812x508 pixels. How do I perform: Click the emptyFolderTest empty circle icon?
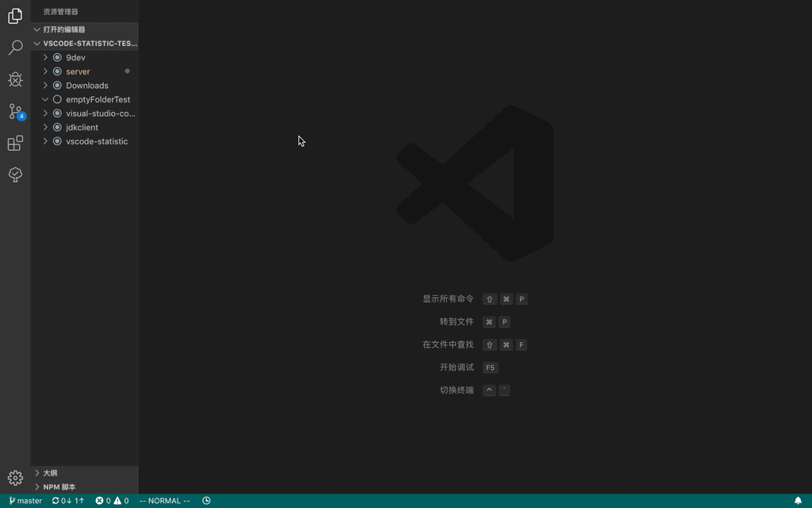tap(57, 99)
